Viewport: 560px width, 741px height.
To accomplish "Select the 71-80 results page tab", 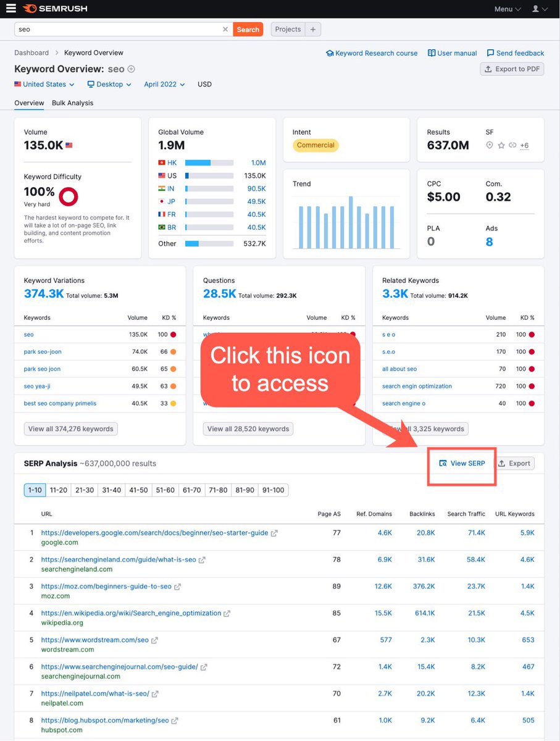I will pos(218,490).
